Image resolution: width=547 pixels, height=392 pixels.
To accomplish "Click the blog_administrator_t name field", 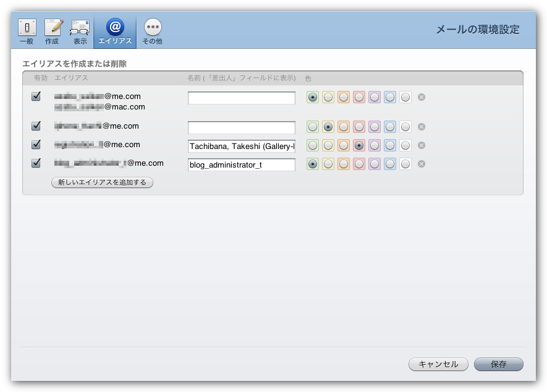I will tap(242, 165).
